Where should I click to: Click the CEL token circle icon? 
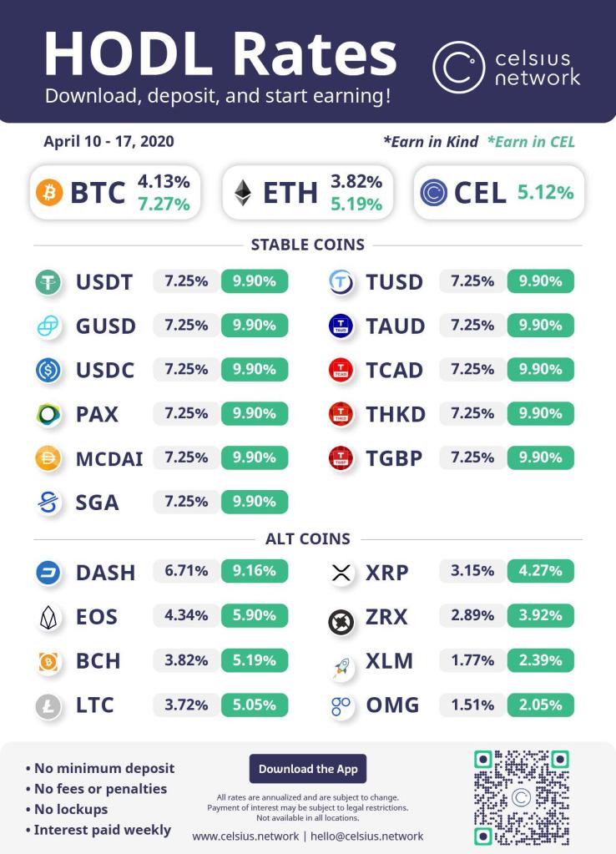(434, 193)
